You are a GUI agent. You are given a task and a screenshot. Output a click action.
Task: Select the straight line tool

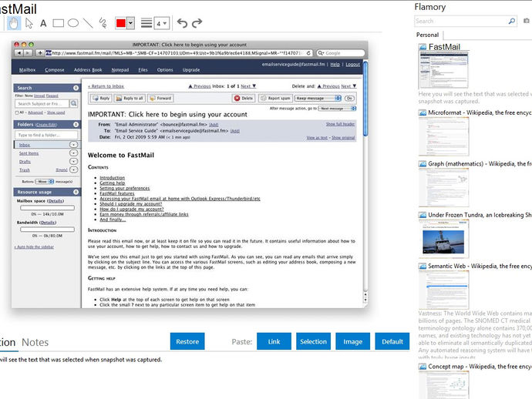pyautogui.click(x=88, y=23)
